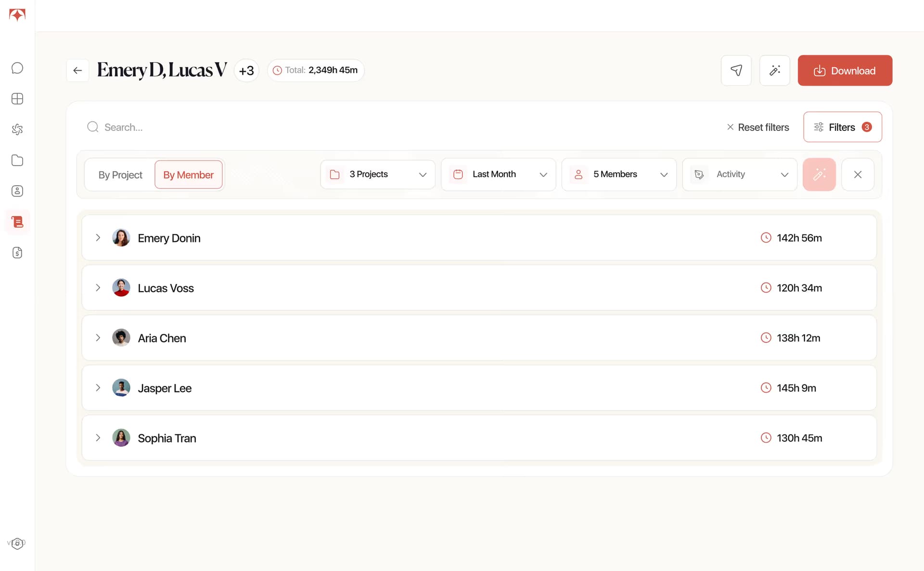Switch to By Member view
This screenshot has height=571, width=924.
point(188,175)
